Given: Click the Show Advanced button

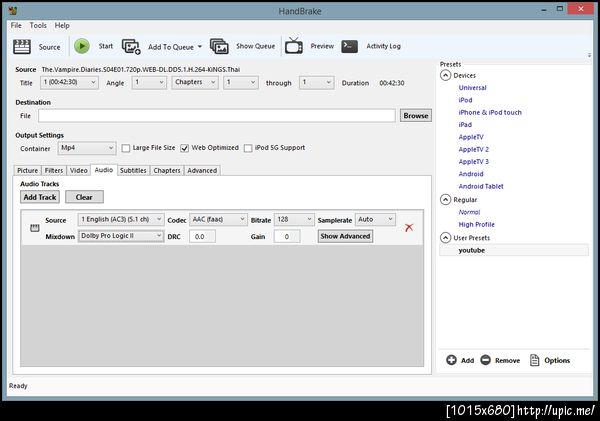Looking at the screenshot, I should tap(345, 236).
